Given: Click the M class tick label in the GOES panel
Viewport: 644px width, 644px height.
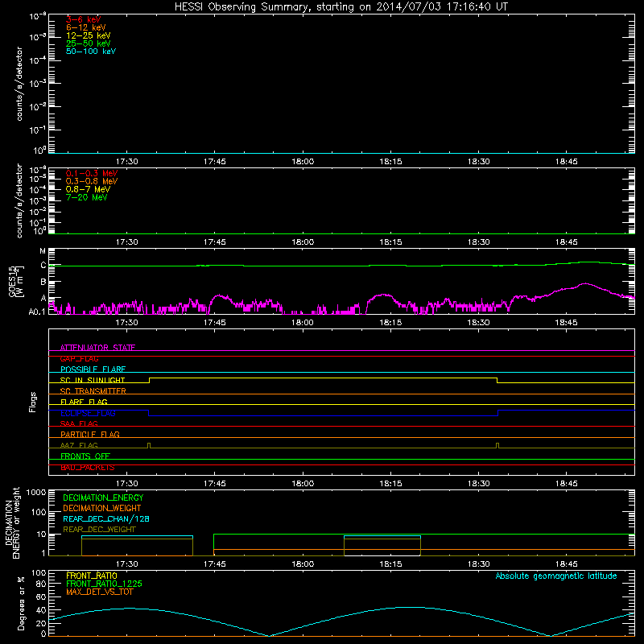Looking at the screenshot, I should (x=43, y=251).
